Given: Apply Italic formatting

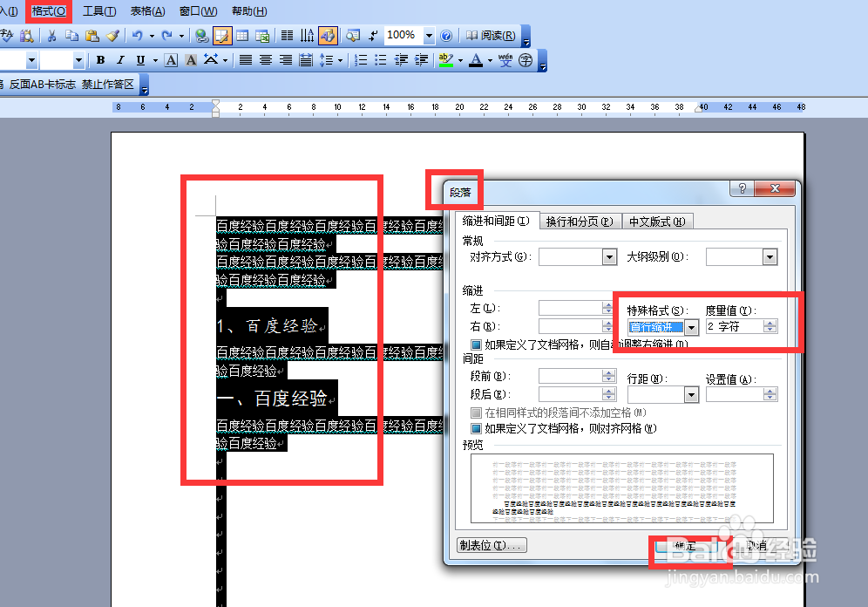Looking at the screenshot, I should pyautogui.click(x=120, y=60).
